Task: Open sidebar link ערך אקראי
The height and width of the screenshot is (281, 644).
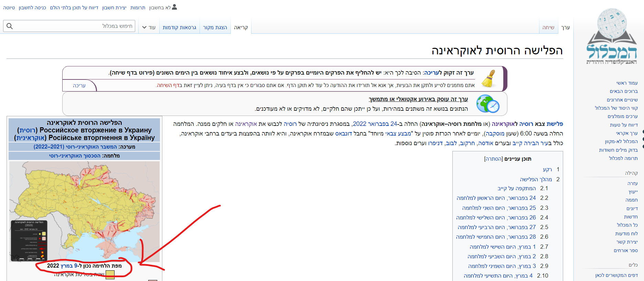Action: [x=627, y=133]
